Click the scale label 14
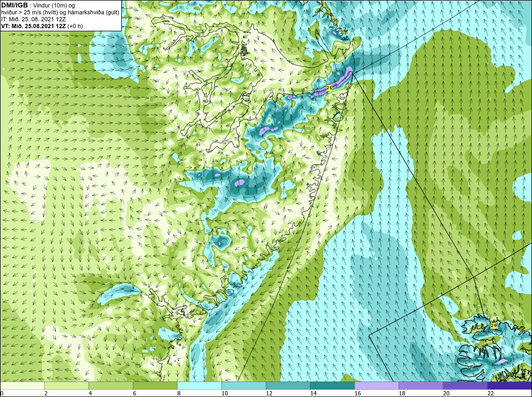The width and height of the screenshot is (532, 397). [x=313, y=393]
